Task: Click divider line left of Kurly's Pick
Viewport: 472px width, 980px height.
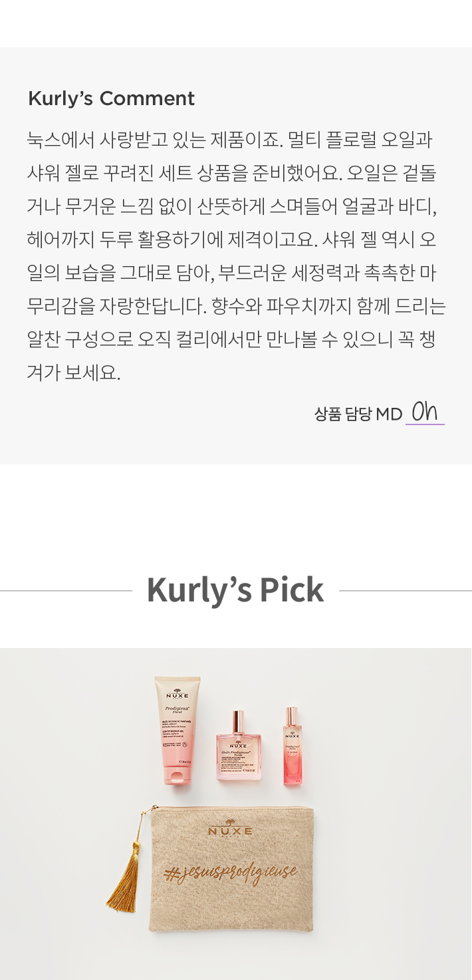Action: point(66,590)
